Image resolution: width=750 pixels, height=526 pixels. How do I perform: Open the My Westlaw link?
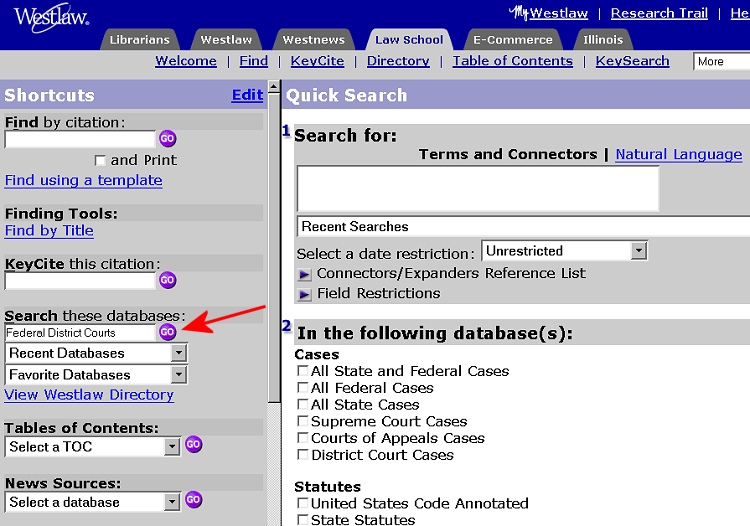[549, 13]
